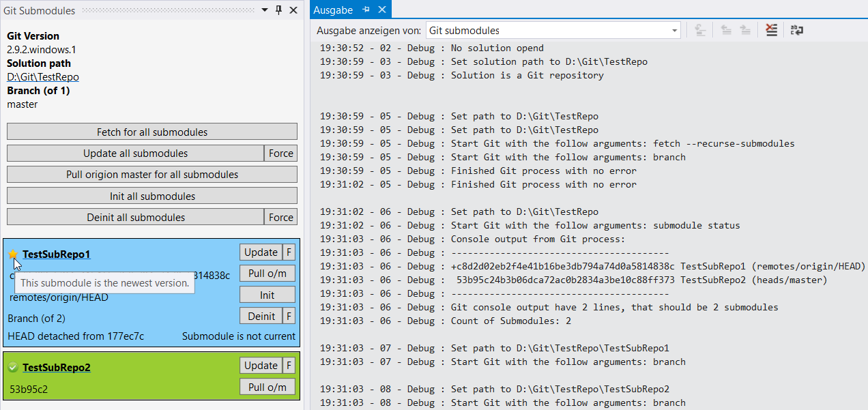Click log line 'Console output from Git process:'

473,239
